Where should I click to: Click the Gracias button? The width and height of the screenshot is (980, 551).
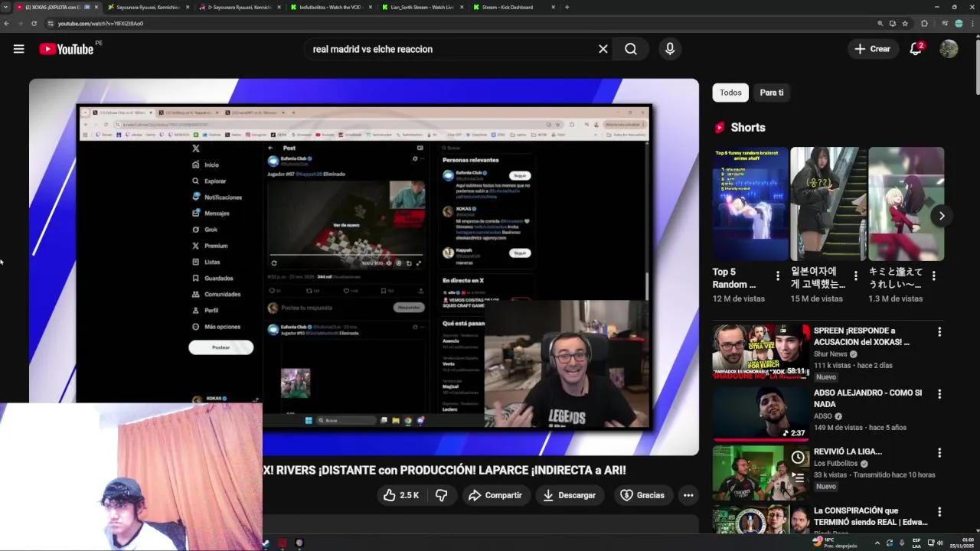pos(642,495)
